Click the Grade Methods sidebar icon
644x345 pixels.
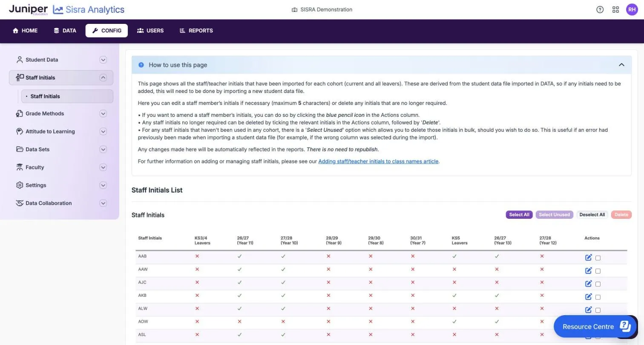[x=20, y=113]
